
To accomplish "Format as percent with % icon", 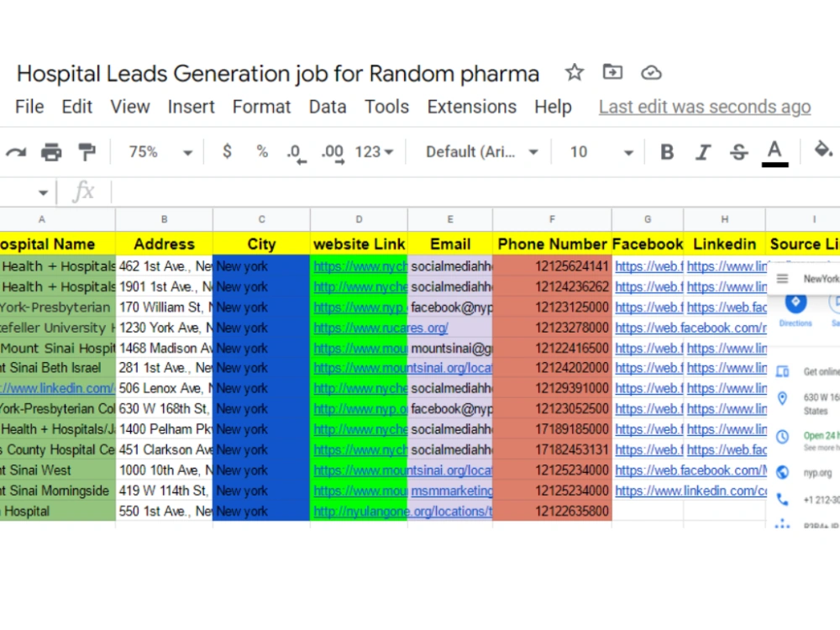I will pos(262,151).
